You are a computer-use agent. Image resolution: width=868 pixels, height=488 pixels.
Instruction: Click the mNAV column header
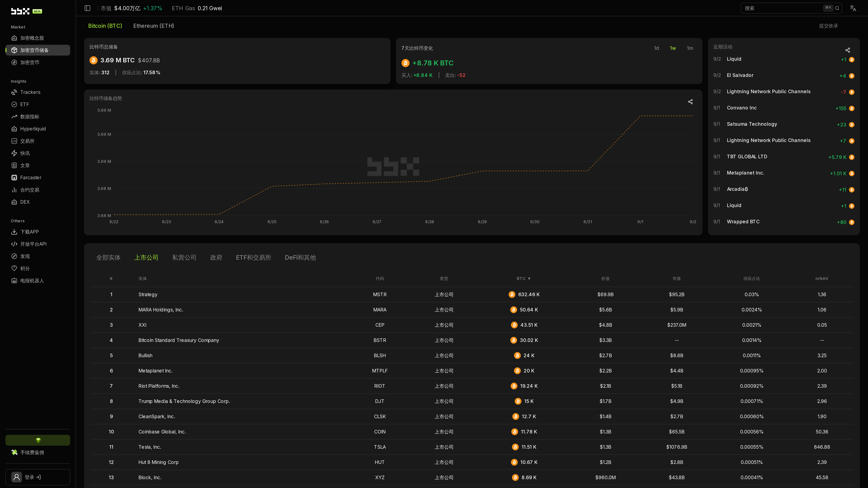(x=822, y=279)
